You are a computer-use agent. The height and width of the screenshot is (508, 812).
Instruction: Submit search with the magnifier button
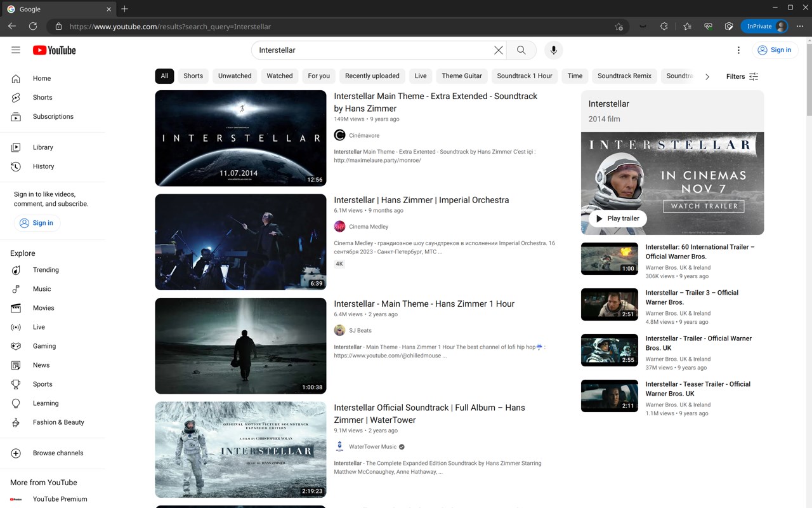pyautogui.click(x=521, y=50)
